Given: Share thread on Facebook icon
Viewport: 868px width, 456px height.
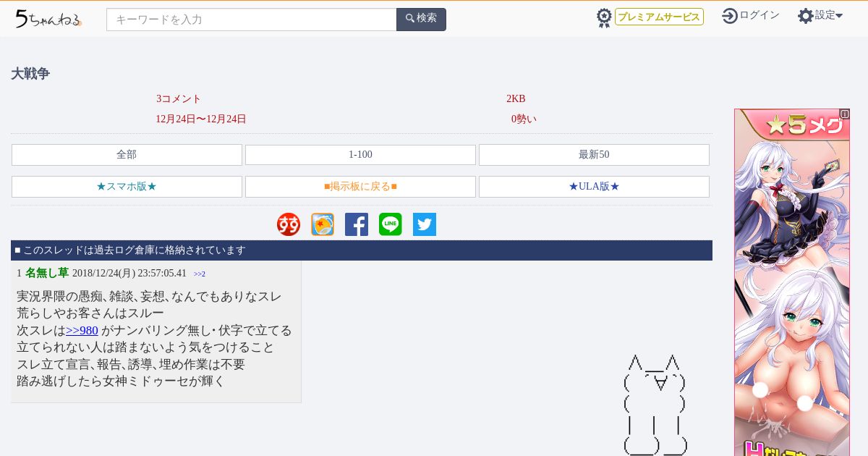Looking at the screenshot, I should [357, 224].
